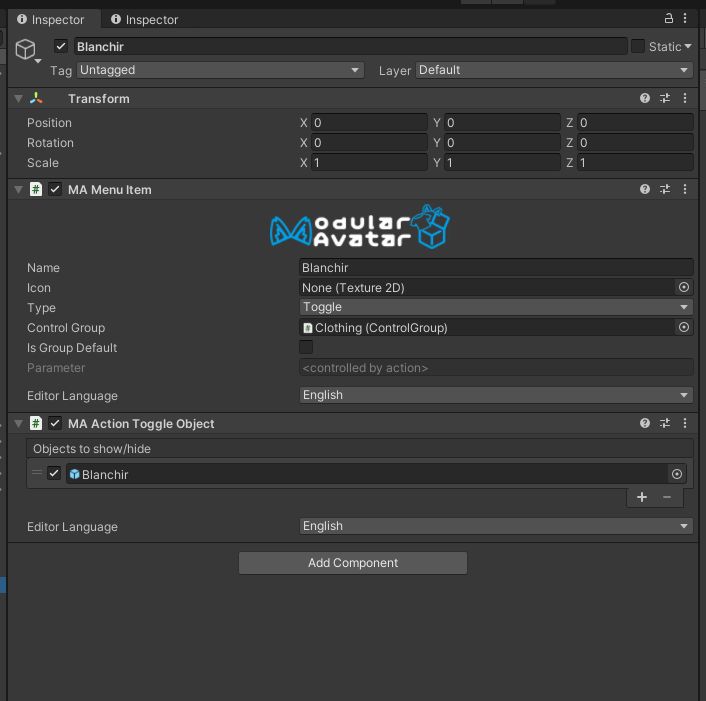Click the MA Action Toggle Object script icon

click(x=36, y=423)
